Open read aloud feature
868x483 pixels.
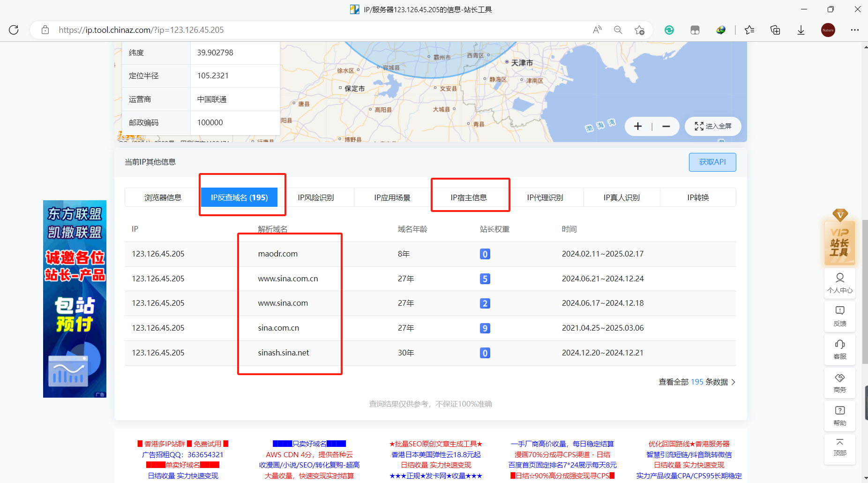(597, 30)
